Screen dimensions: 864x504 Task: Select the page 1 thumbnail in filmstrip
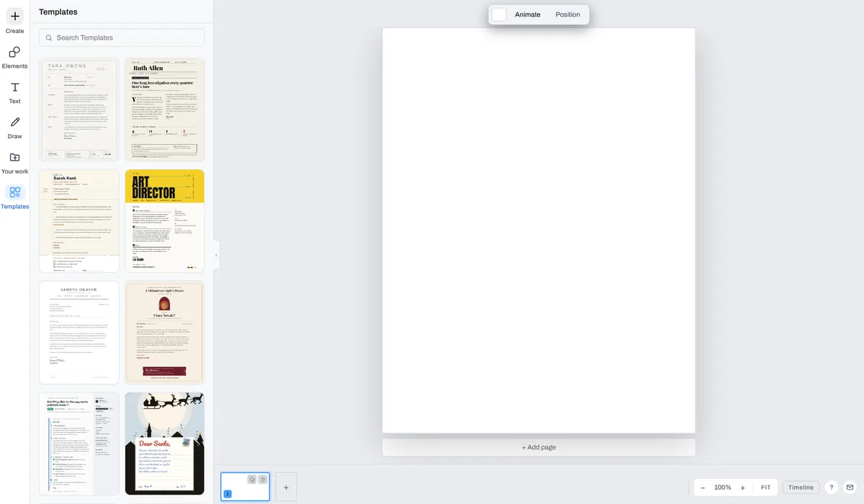point(245,487)
